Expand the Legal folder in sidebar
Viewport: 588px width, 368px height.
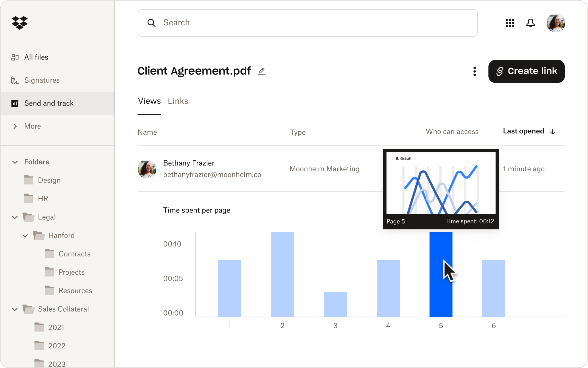(x=15, y=217)
